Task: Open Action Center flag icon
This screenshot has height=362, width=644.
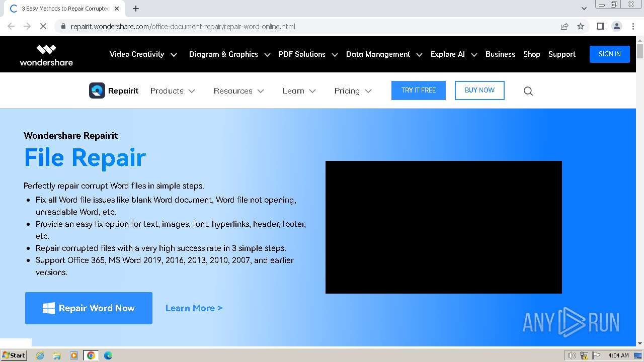Action: tap(595, 355)
